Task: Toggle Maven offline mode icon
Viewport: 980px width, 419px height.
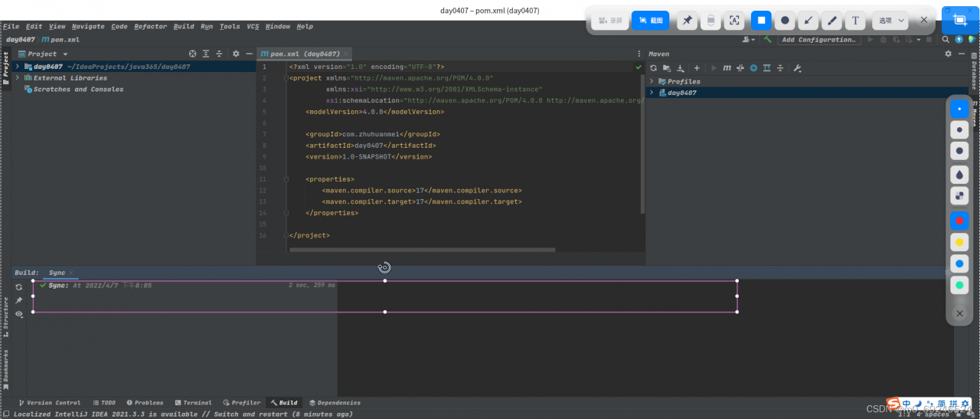Action: point(740,68)
